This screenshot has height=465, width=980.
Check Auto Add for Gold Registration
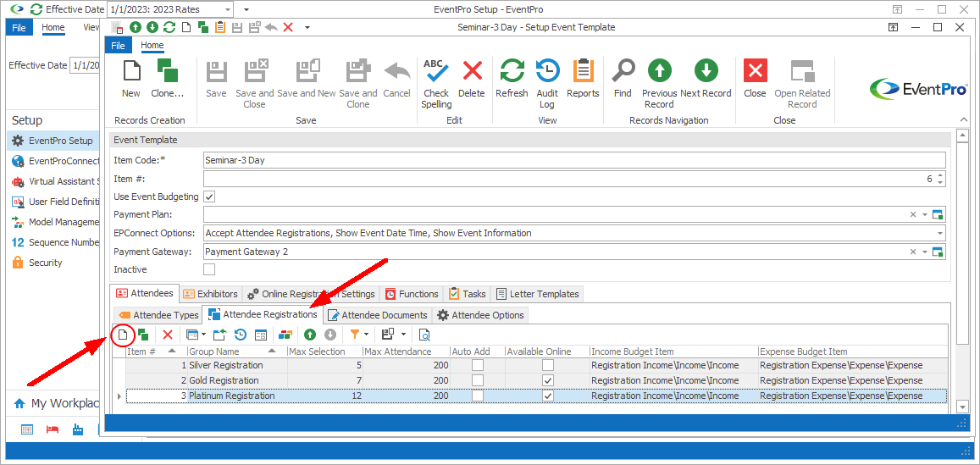click(477, 380)
